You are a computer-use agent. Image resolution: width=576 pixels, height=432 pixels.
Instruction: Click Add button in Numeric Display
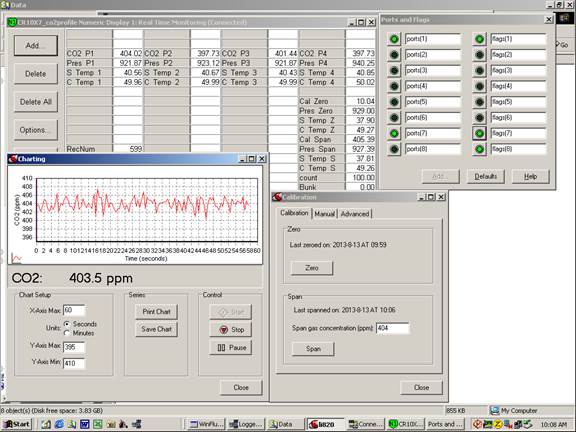(x=36, y=46)
